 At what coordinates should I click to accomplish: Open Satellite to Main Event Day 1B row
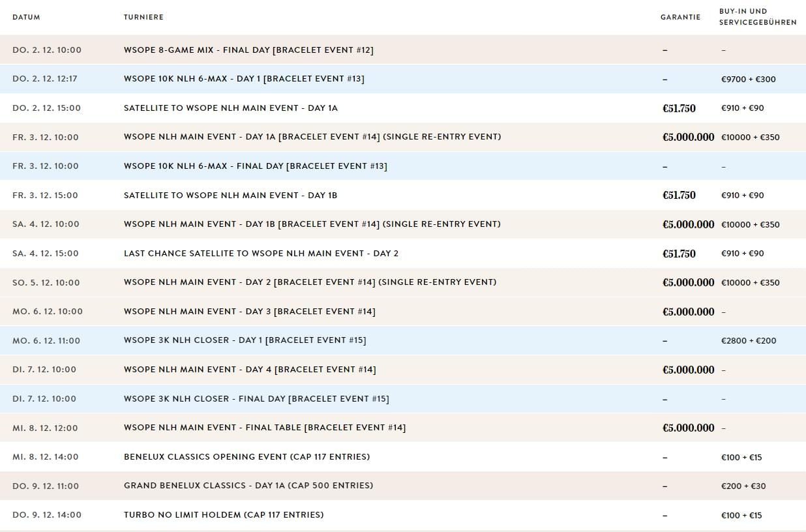tap(230, 196)
